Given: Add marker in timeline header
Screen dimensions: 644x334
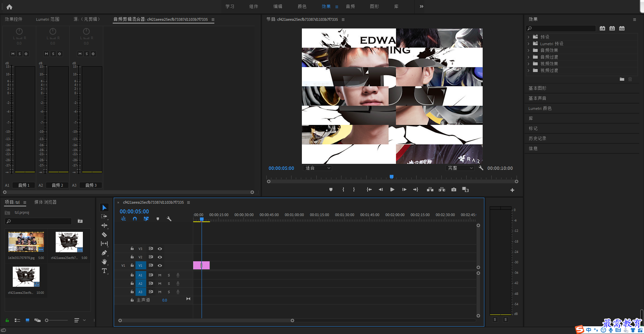Looking at the screenshot, I should point(158,219).
